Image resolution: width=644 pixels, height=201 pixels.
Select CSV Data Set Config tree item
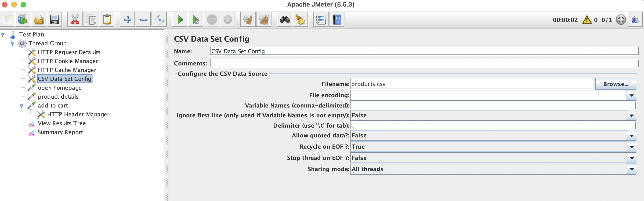click(65, 79)
